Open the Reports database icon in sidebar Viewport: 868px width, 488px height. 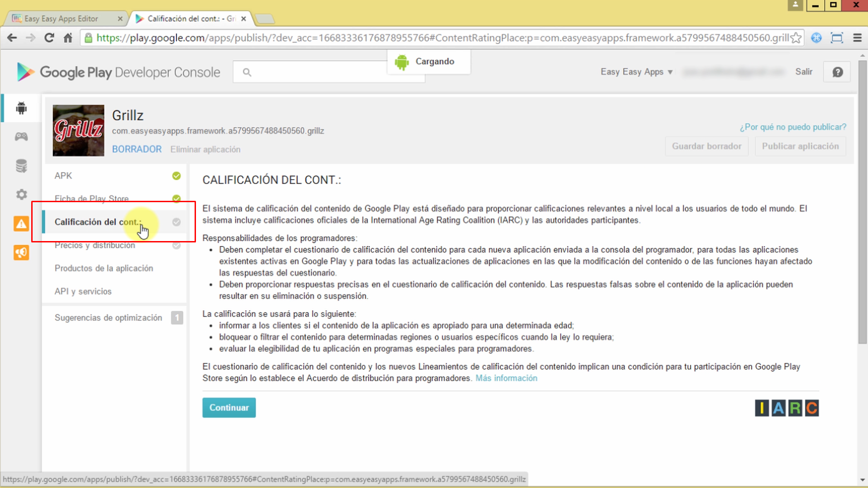tap(21, 166)
